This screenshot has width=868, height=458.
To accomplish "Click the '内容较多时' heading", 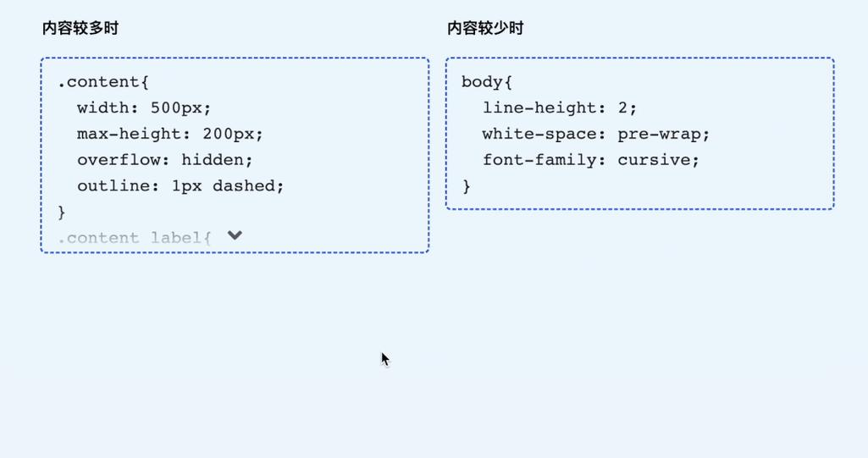I will (80, 28).
